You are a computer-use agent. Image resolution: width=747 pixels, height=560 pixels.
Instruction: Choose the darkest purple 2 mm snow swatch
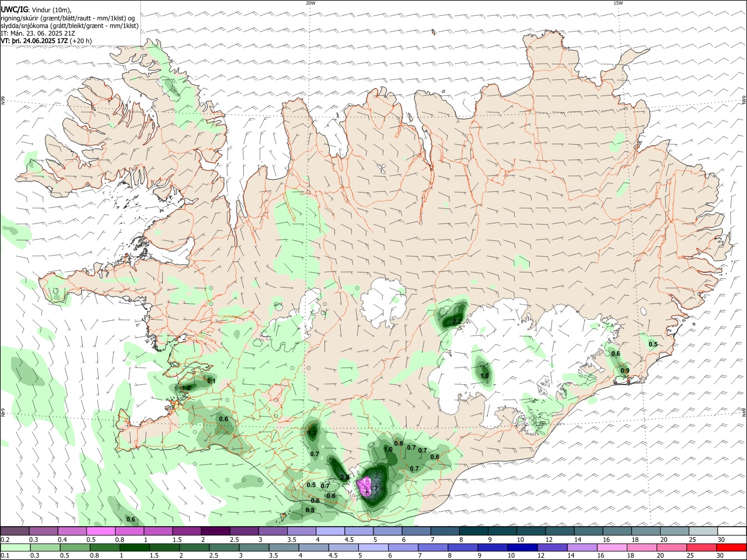point(215,531)
